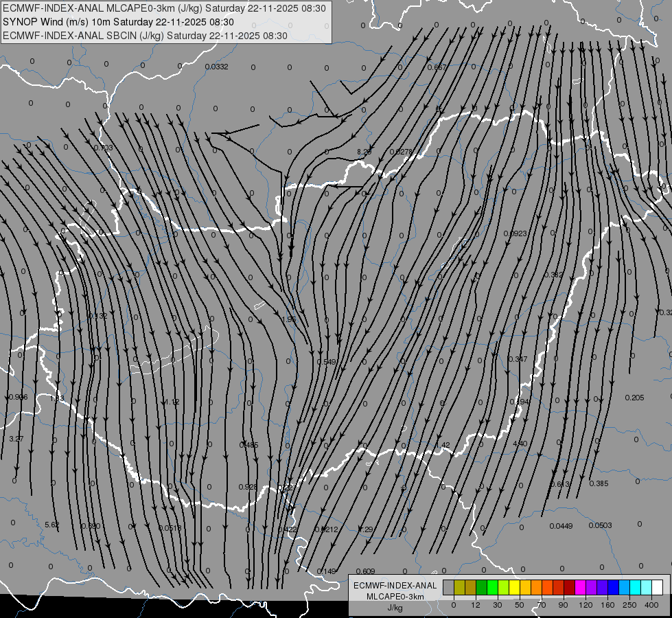The width and height of the screenshot is (672, 618).
Task: Click the dark red legend swatch
Action: point(569,587)
